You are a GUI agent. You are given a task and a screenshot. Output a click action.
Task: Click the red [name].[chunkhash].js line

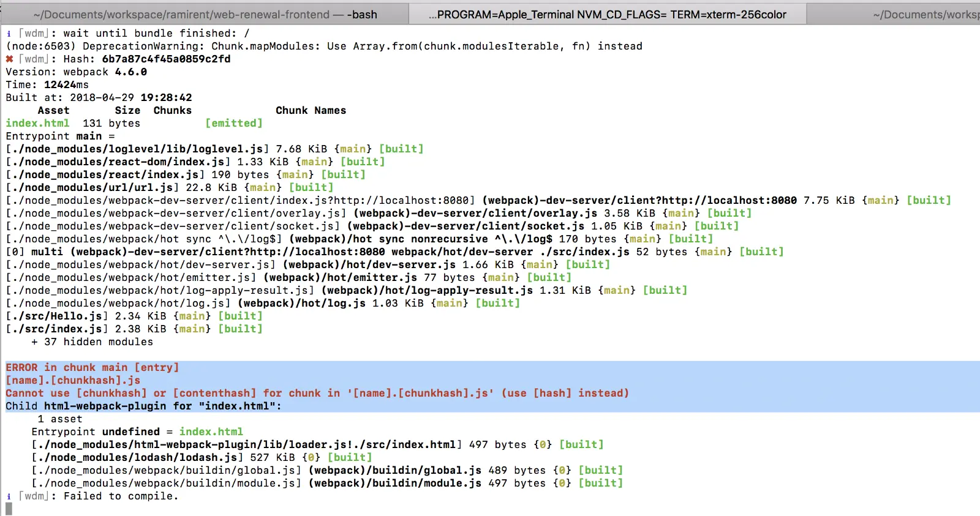point(73,380)
